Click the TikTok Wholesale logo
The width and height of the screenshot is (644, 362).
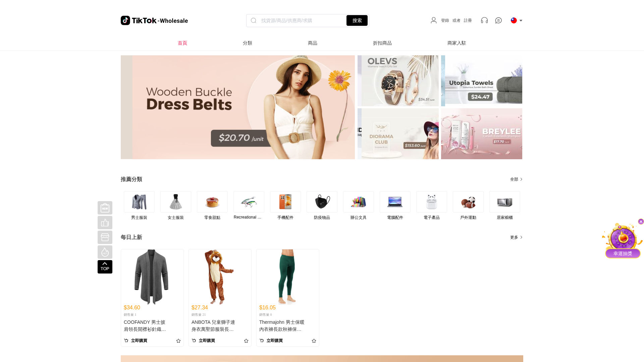pyautogui.click(x=154, y=20)
